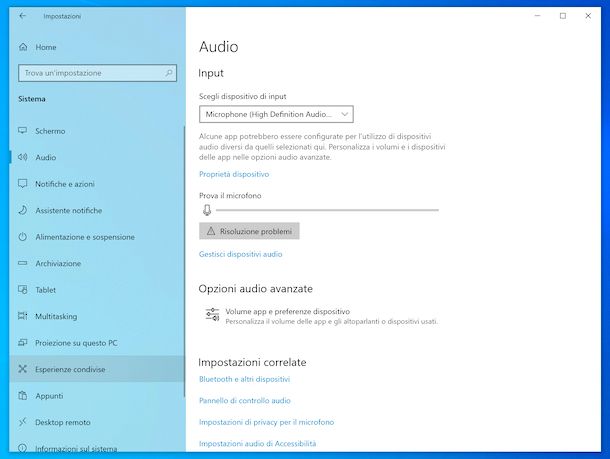Click the Esperienze condivise icon
Screen dimensions: 610x459
[x=23, y=369]
